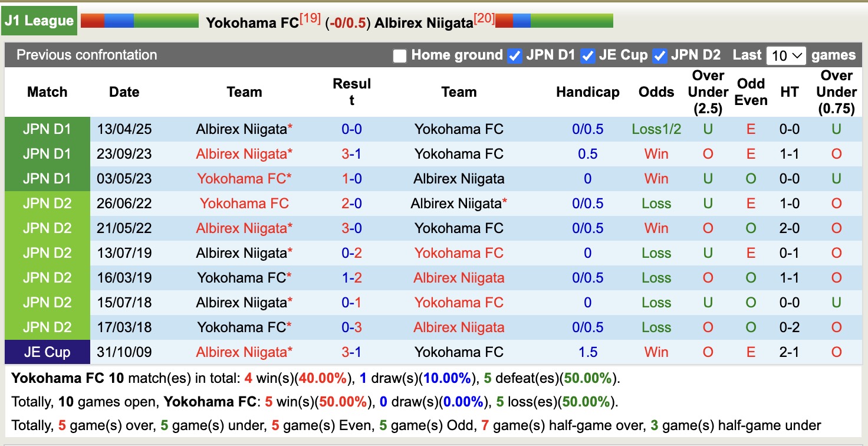Viewport: 868px width, 446px height.
Task: Click the J1 League badge
Action: [x=39, y=19]
